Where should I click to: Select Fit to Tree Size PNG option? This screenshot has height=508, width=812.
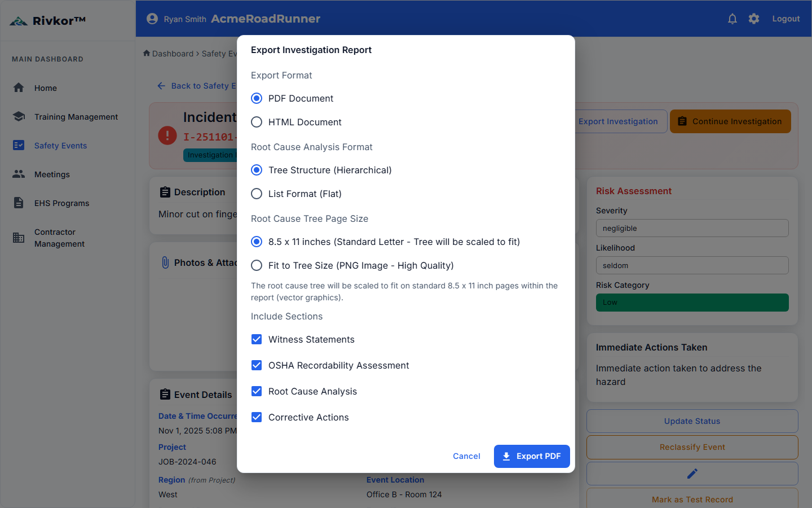pos(257,265)
